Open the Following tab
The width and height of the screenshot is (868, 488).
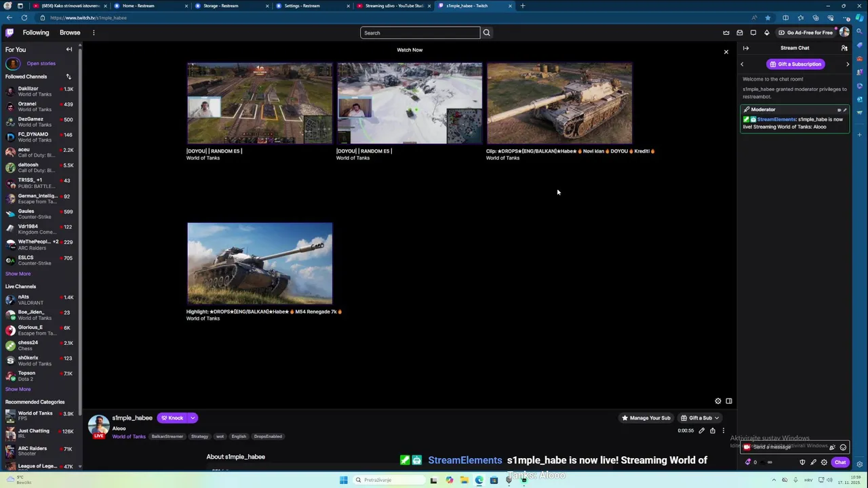tap(36, 33)
